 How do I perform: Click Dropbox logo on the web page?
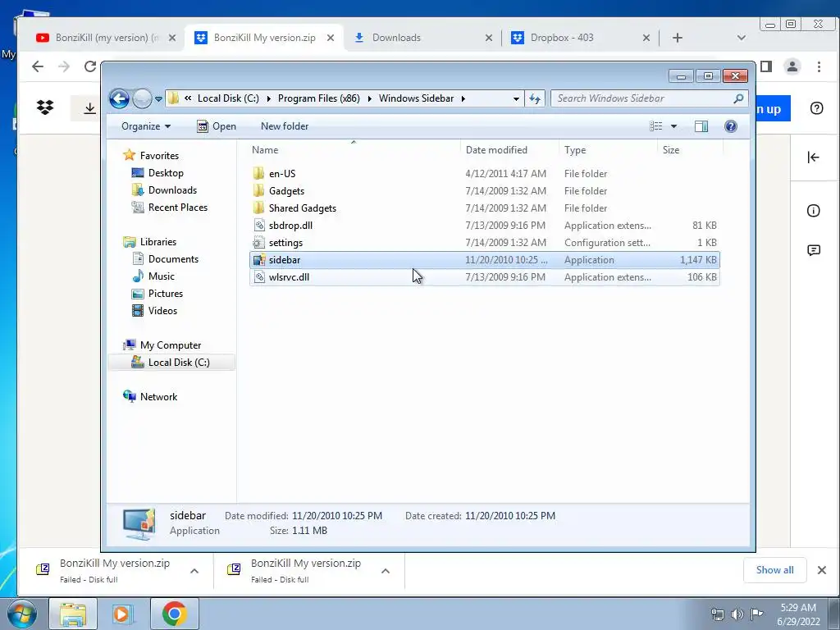[45, 107]
